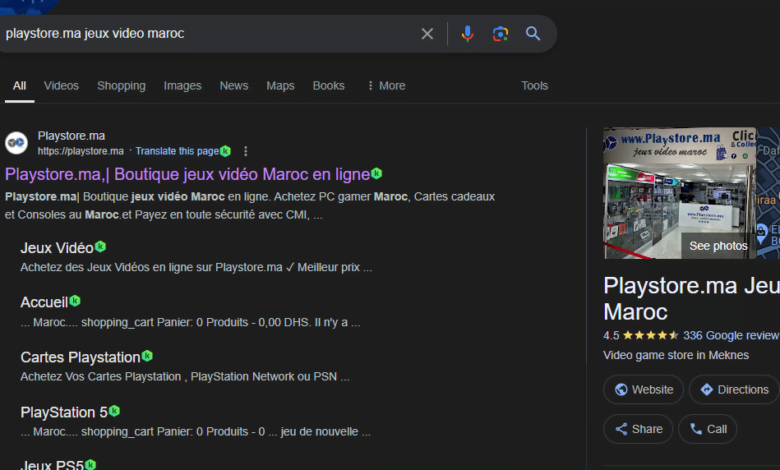Click the Website button in knowledge panel
Viewport: 780px width, 470px height.
click(643, 389)
